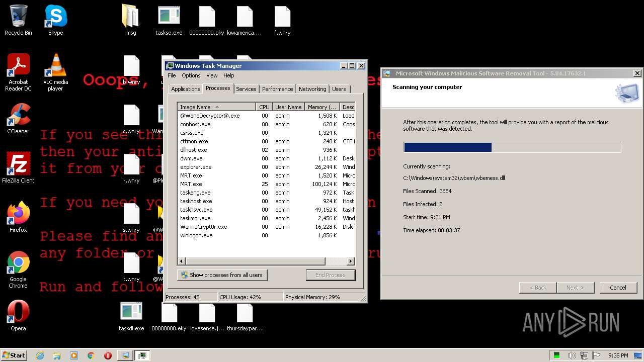Close the Malicious Software Removal Tool window
The image size is (644, 362).
pyautogui.click(x=637, y=73)
